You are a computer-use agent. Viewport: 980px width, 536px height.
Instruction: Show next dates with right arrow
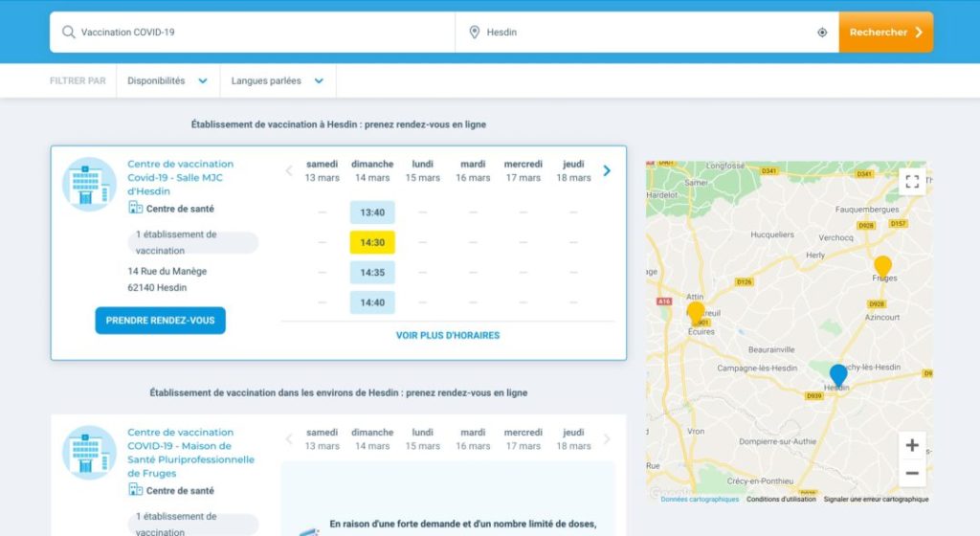tap(607, 171)
